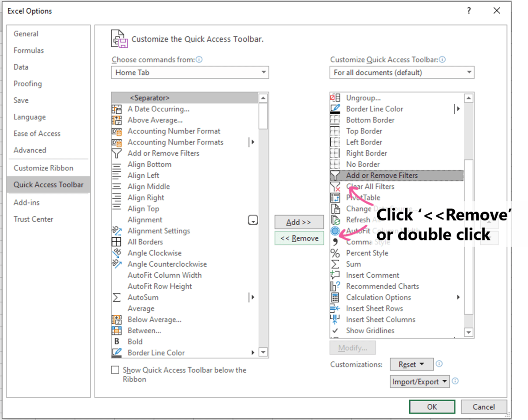This screenshot has width=528, height=420.
Task: Click the Insert Comment icon
Action: point(336,275)
